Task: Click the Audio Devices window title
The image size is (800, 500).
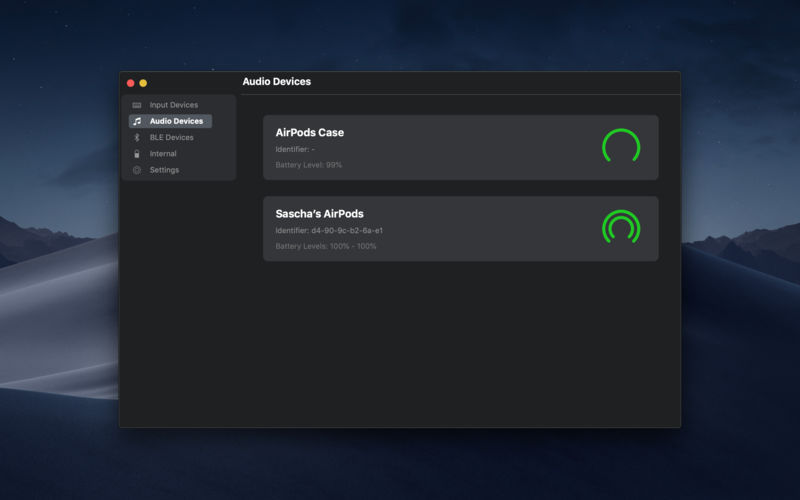Action: pos(277,82)
